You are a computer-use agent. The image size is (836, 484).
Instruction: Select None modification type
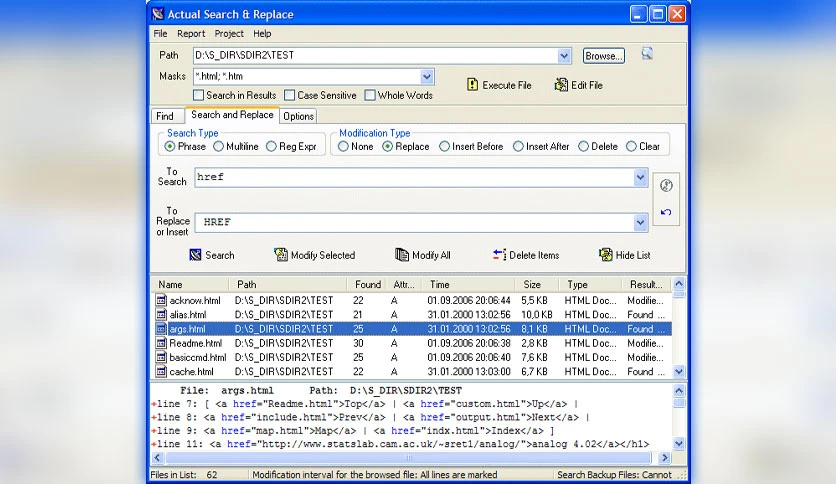point(343,146)
